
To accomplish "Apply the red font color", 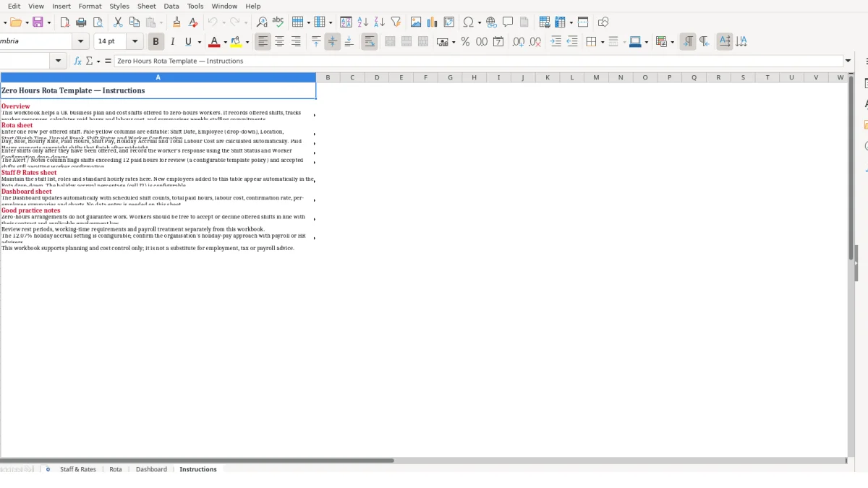I will click(213, 42).
